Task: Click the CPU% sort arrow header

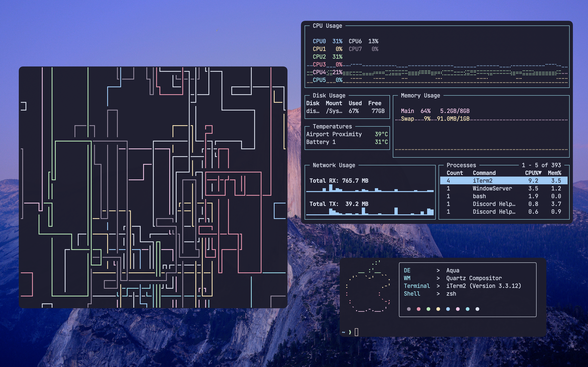Action: (533, 173)
